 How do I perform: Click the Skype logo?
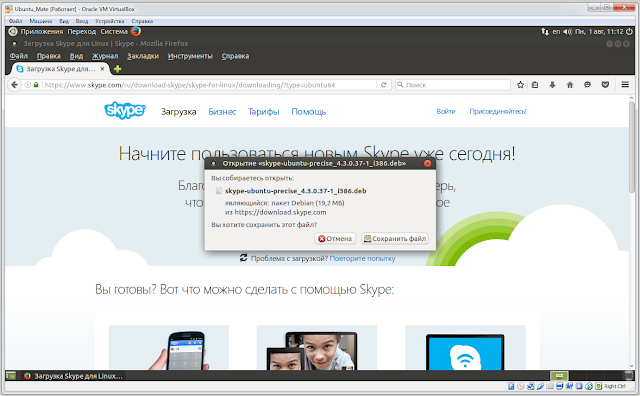tap(125, 110)
